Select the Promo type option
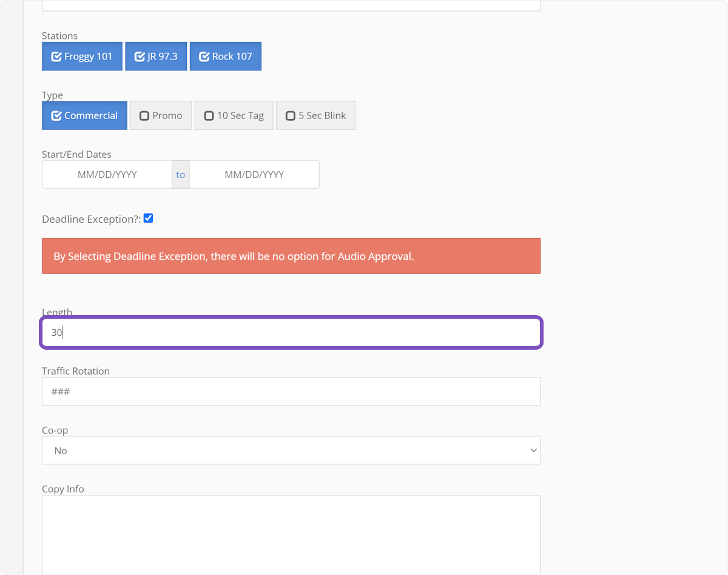This screenshot has height=575, width=728. 161,115
